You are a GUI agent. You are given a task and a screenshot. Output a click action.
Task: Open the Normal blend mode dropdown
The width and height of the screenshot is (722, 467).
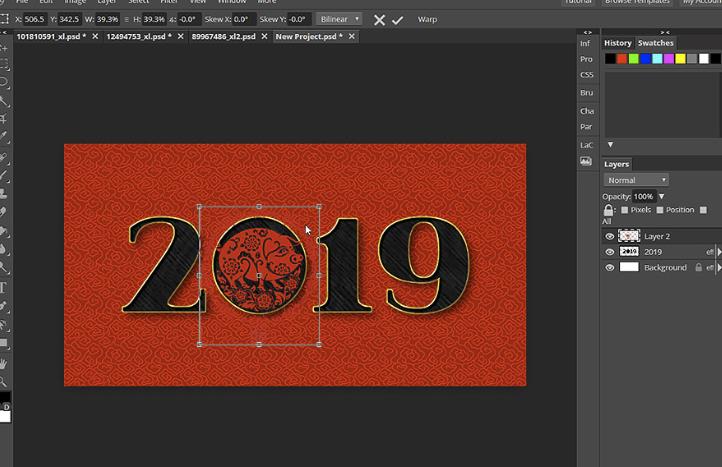[636, 180]
